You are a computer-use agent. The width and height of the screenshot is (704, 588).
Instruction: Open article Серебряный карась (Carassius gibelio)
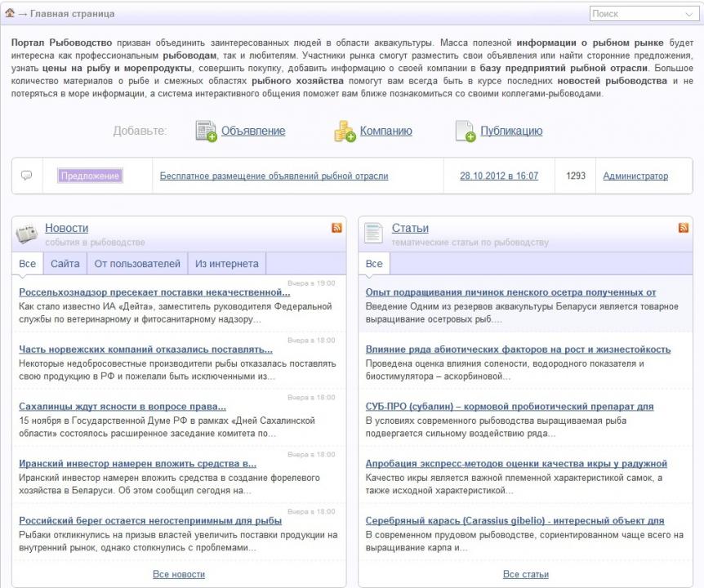pos(515,521)
